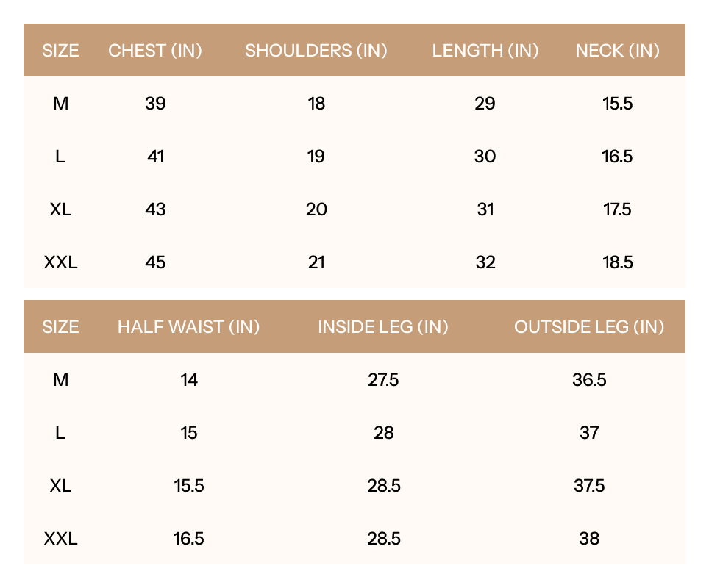Screen dimensions: 709x588
Task: Select the neck value 18.5 for size XXL
Action: 617,262
